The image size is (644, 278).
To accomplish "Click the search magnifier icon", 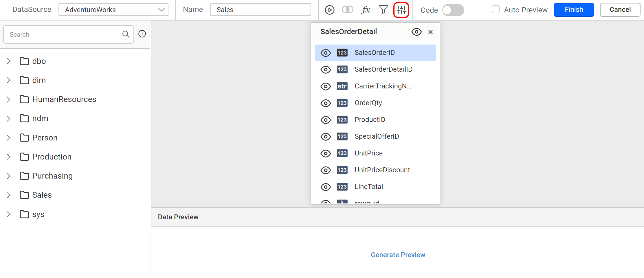I will [x=126, y=34].
